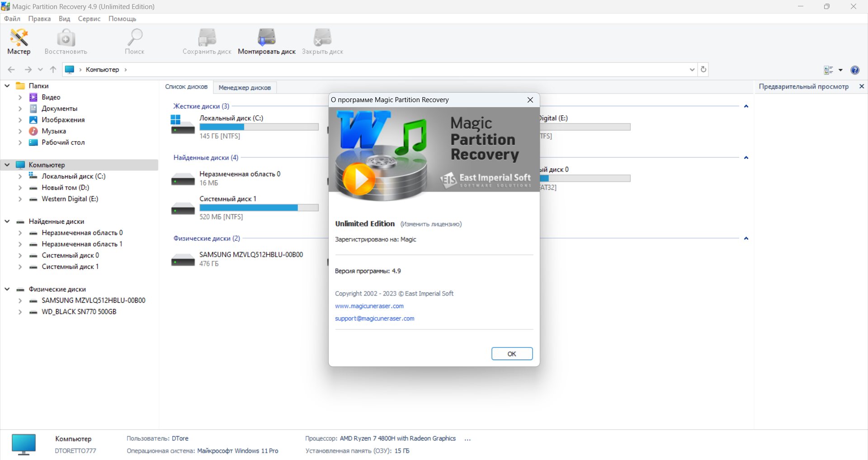
Task: Click the Системный диск 1 drive icon
Action: (183, 209)
